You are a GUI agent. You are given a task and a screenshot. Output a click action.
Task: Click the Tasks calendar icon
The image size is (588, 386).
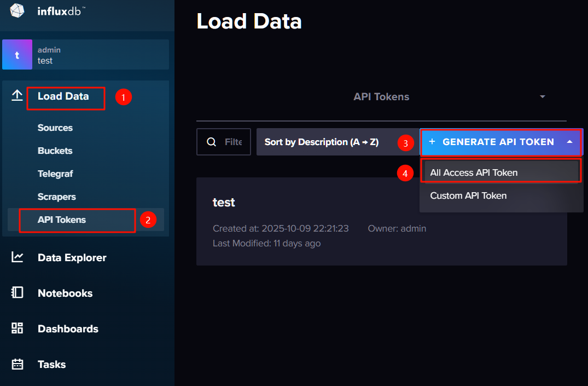point(18,364)
